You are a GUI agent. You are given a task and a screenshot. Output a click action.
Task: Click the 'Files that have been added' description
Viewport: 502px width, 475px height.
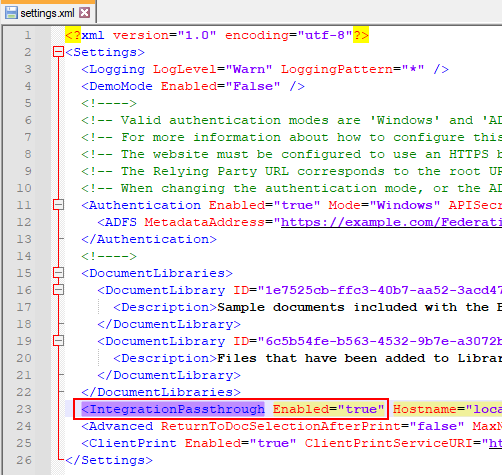[x=359, y=358]
